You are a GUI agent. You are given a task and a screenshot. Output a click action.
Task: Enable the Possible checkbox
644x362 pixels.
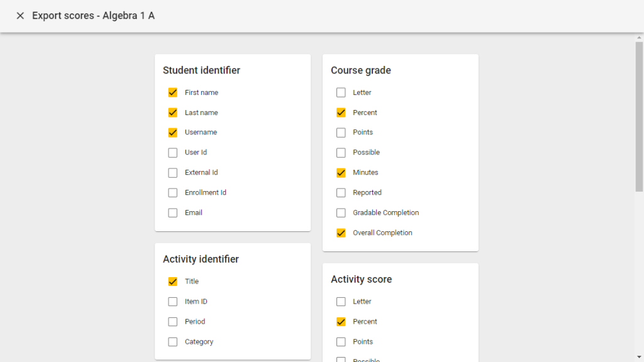tap(340, 152)
